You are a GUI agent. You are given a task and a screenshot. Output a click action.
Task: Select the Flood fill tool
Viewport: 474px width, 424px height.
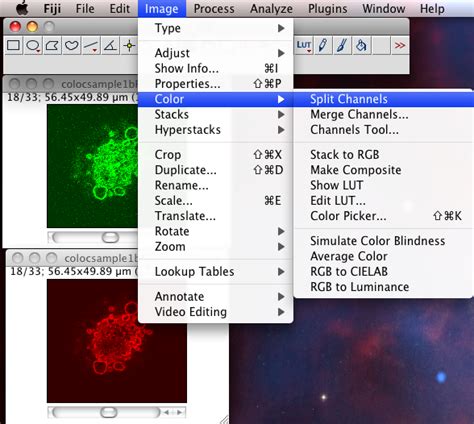pos(361,46)
